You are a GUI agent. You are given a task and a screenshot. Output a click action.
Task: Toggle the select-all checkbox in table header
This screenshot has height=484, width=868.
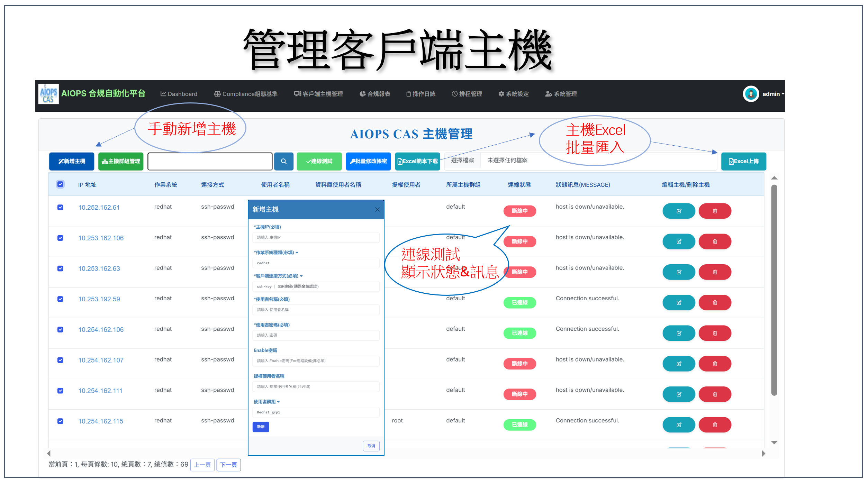pyautogui.click(x=60, y=184)
